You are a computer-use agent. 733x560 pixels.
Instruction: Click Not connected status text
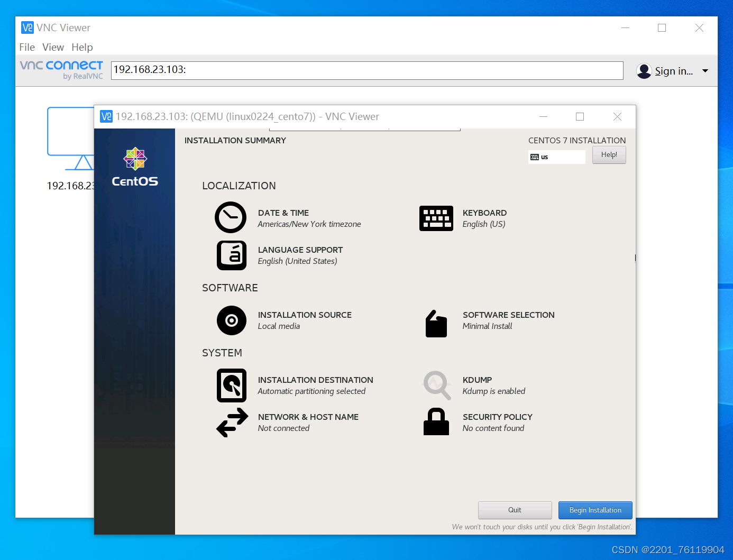tap(283, 428)
